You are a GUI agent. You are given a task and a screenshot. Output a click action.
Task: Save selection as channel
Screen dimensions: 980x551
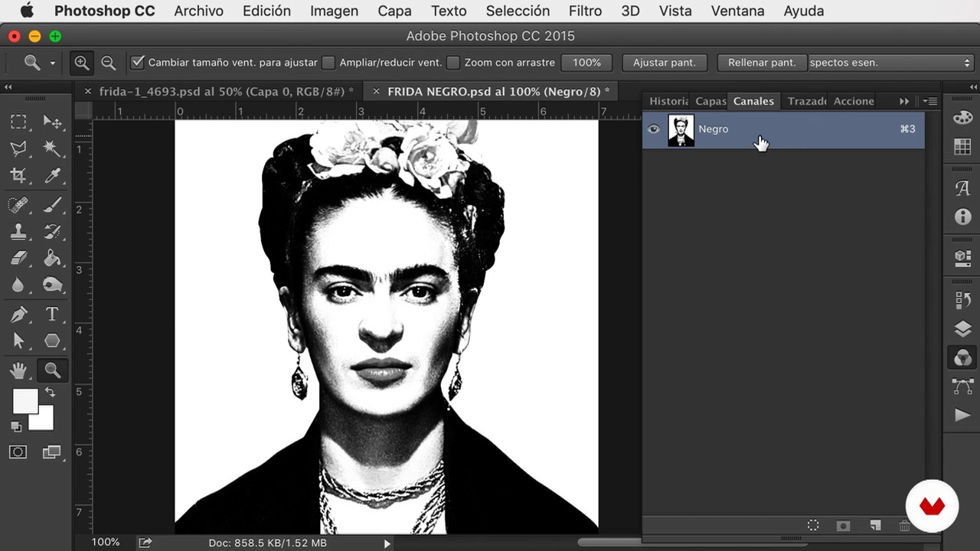[x=843, y=525]
